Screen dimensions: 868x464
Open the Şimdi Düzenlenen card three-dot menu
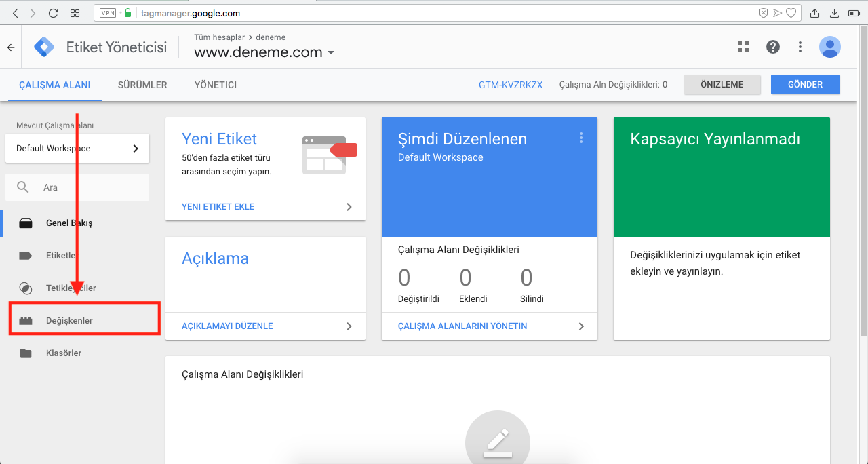click(x=581, y=138)
